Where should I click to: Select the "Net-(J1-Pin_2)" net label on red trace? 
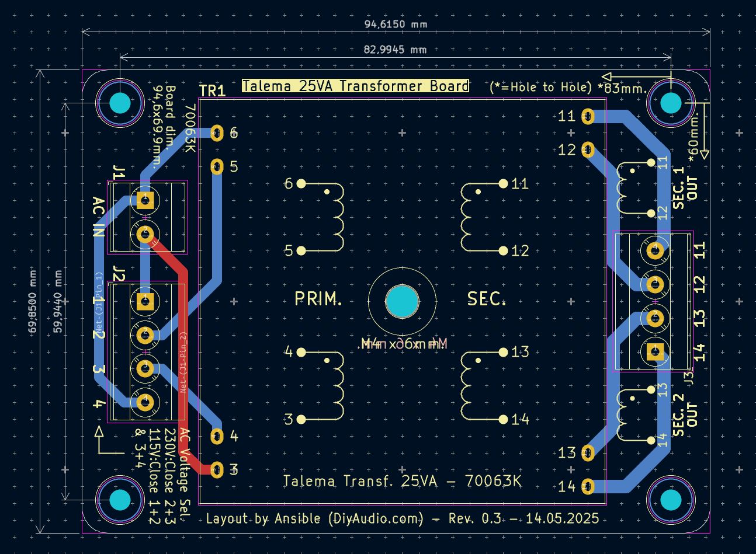pyautogui.click(x=182, y=362)
